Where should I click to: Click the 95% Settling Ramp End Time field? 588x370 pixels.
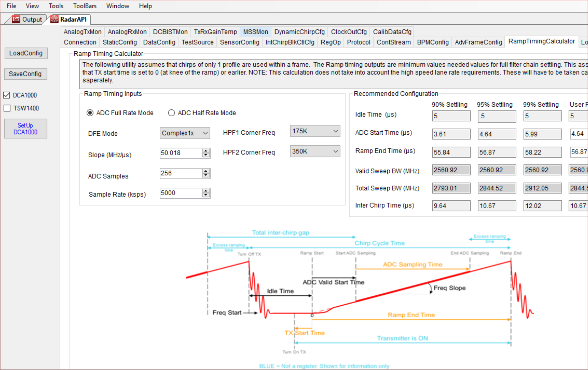tap(497, 152)
